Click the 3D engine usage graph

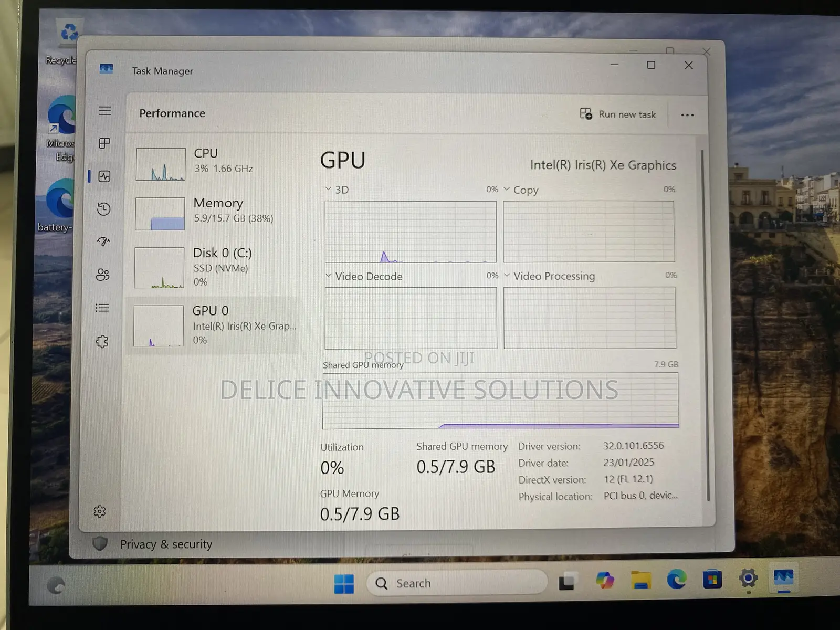[x=411, y=232]
